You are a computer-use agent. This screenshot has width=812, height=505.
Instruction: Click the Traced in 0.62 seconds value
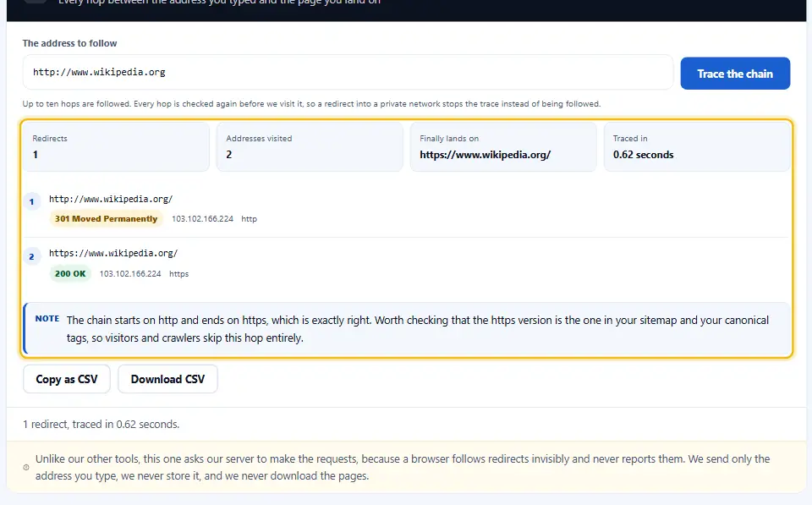[643, 154]
